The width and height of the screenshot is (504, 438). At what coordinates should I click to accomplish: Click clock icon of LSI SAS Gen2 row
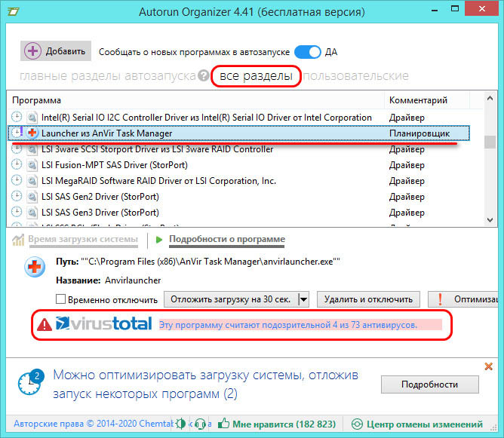(17, 196)
